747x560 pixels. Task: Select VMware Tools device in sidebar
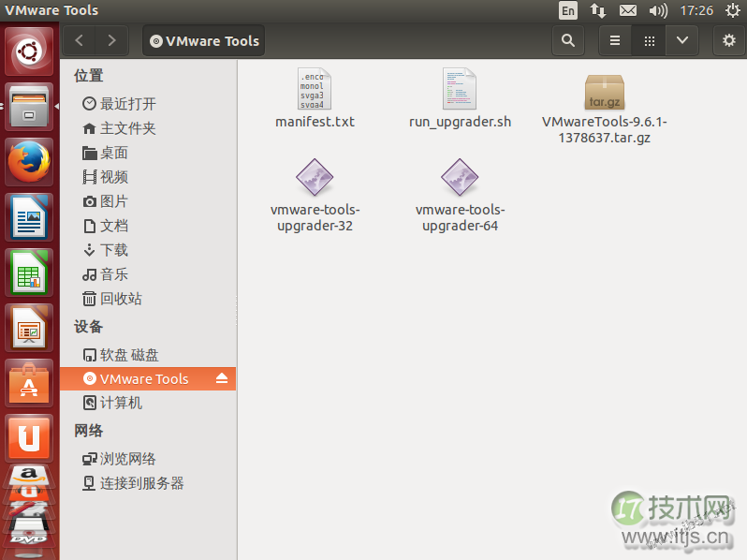click(x=148, y=379)
